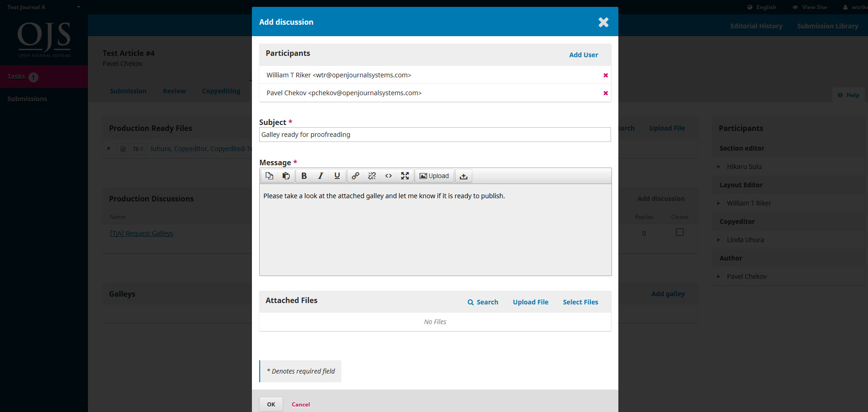Click Add User in the Participants header

click(x=583, y=54)
